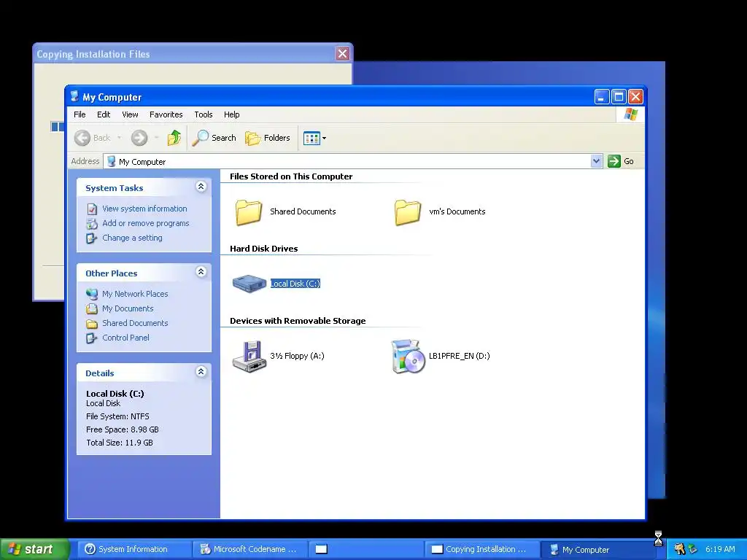Screen dimensions: 747x560
Task: Open Shared Documents link in Other Places
Action: pyautogui.click(x=135, y=323)
